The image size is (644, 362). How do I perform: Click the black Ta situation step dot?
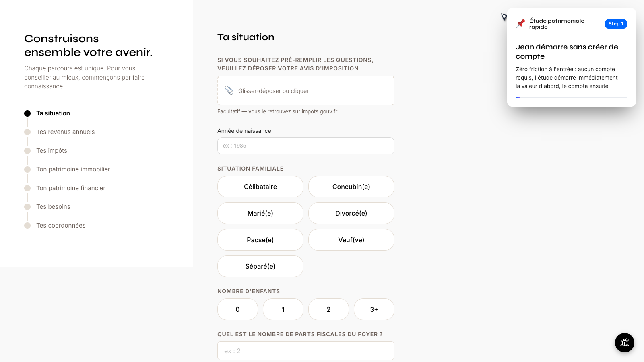(27, 113)
